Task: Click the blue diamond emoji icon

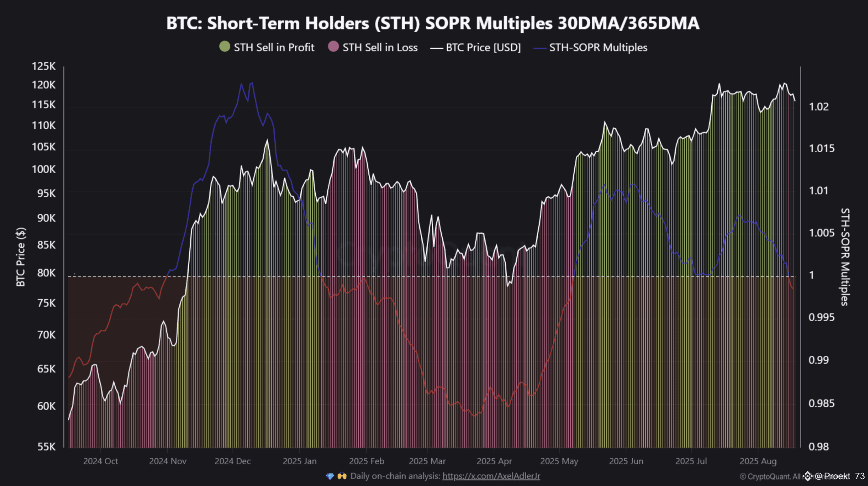Action: 330,476
